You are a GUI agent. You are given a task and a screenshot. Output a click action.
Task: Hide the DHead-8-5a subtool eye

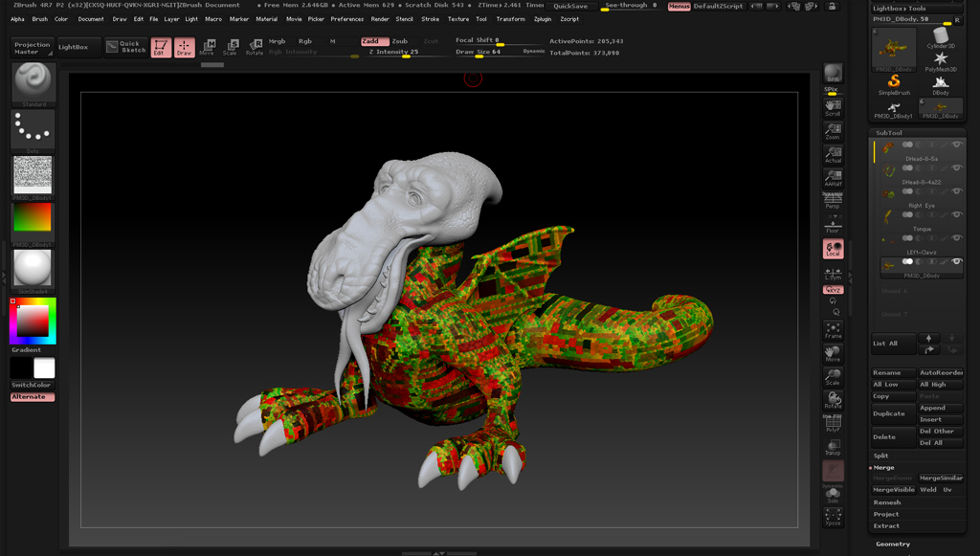tap(956, 145)
